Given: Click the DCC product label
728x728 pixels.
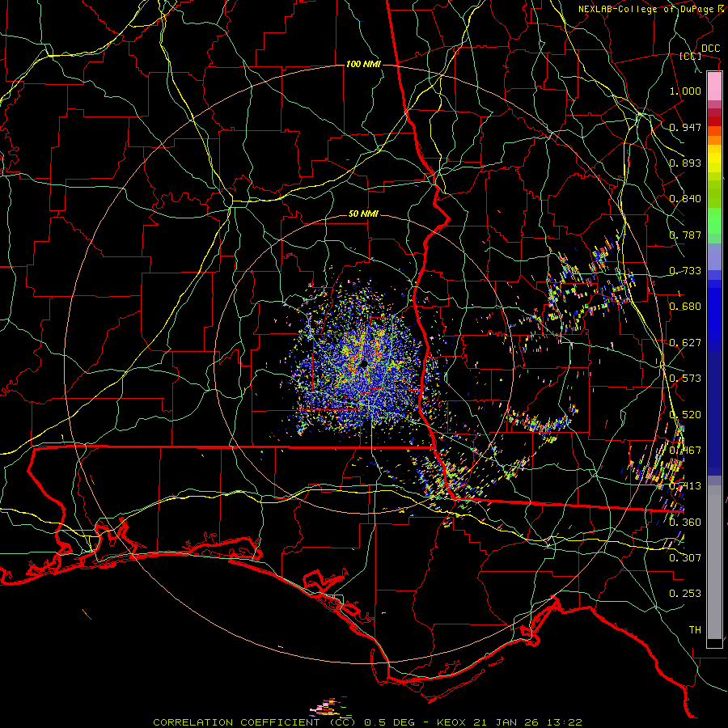Looking at the screenshot, I should point(710,49).
